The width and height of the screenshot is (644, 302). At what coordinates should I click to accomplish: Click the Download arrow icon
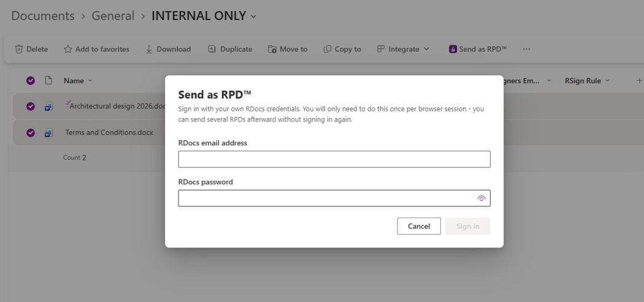click(148, 49)
